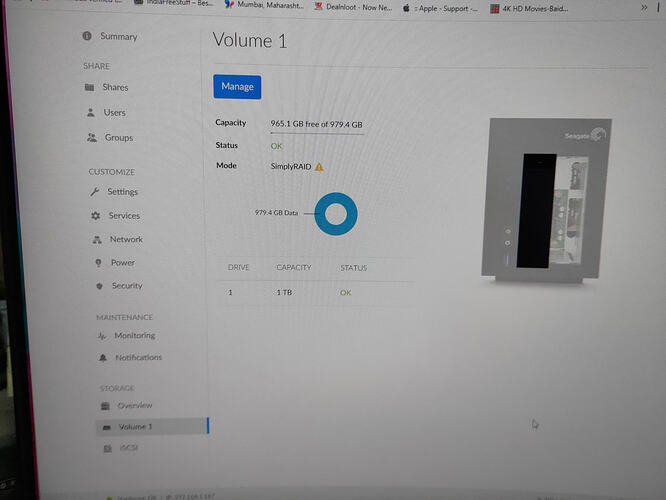
Task: Go to the Monitoring page
Action: [x=134, y=336]
